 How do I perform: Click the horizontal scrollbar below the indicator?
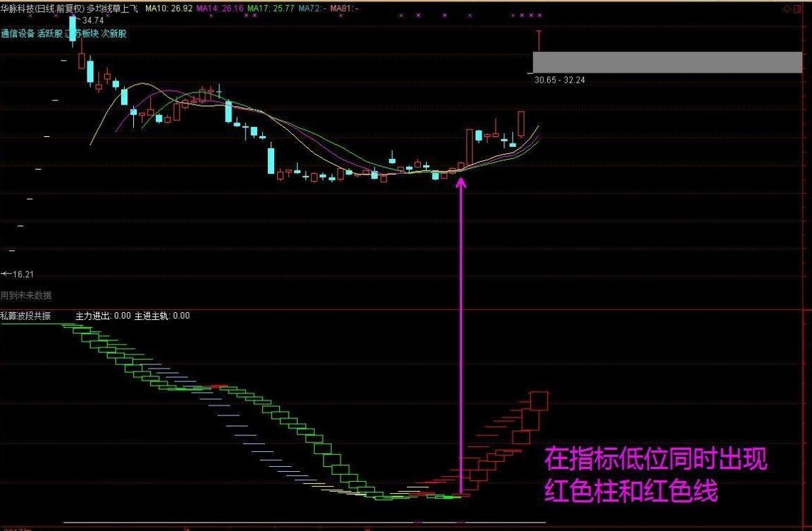click(305, 522)
